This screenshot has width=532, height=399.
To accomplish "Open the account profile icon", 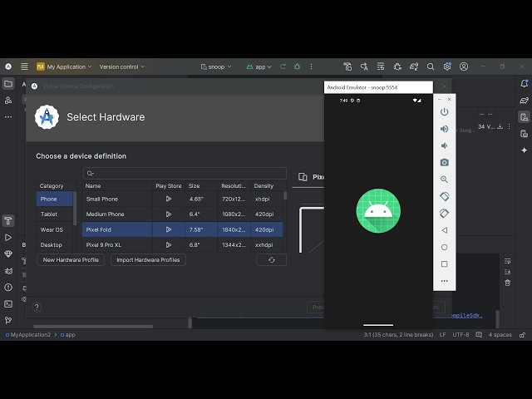I will pos(464,66).
